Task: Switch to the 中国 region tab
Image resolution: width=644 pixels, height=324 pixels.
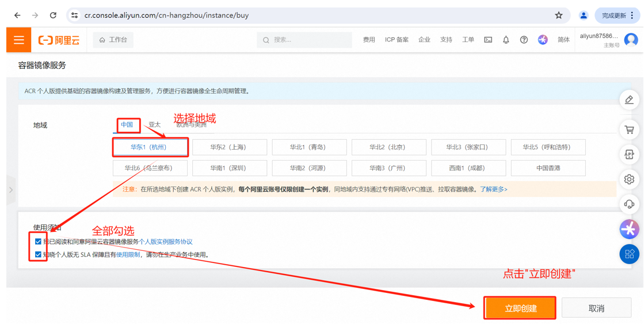Action: pyautogui.click(x=127, y=125)
